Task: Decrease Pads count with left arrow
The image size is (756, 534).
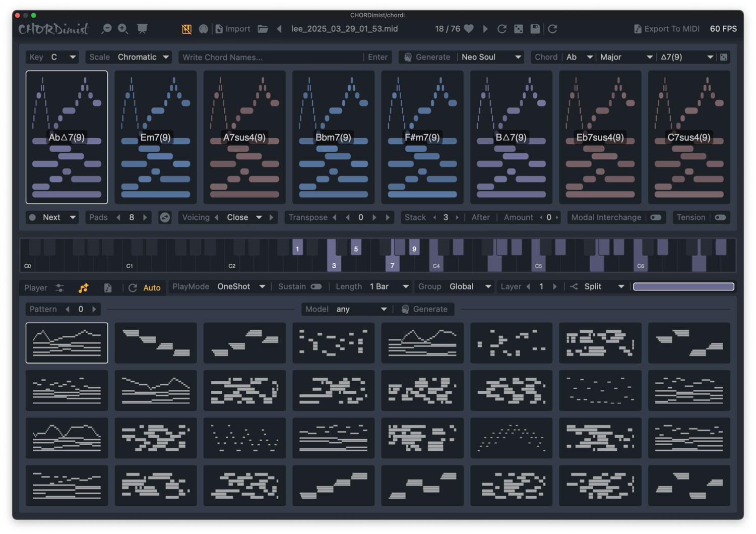Action: 118,217
